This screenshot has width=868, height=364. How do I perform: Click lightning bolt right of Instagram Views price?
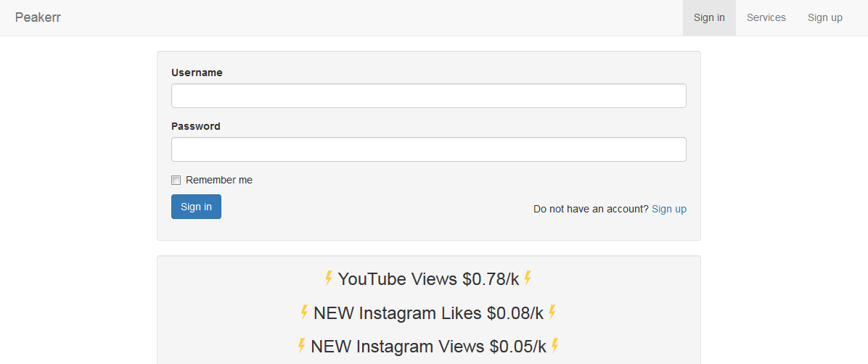[555, 346]
